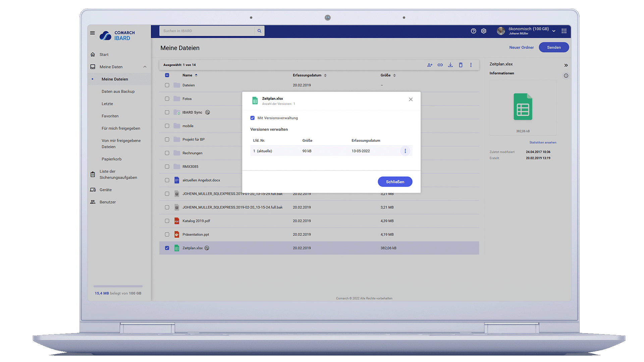Check the Präsentation.ppt checkbox
This screenshot has width=644, height=362.
[167, 235]
